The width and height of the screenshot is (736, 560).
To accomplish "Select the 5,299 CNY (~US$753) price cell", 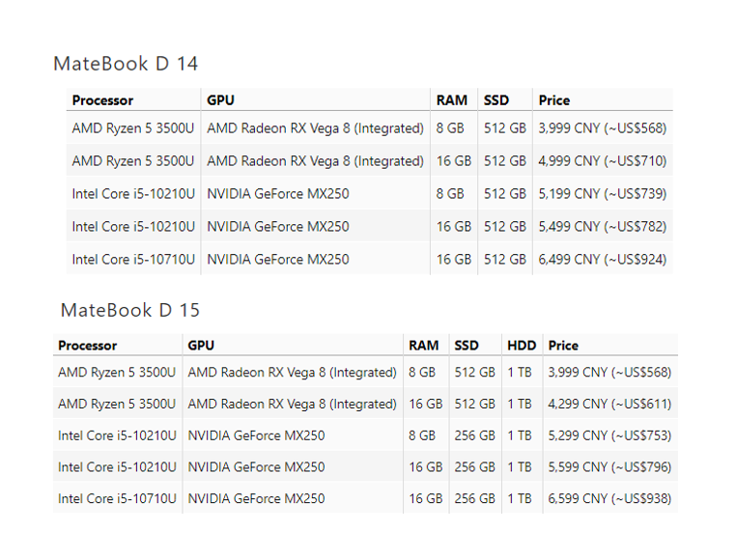I will click(609, 435).
